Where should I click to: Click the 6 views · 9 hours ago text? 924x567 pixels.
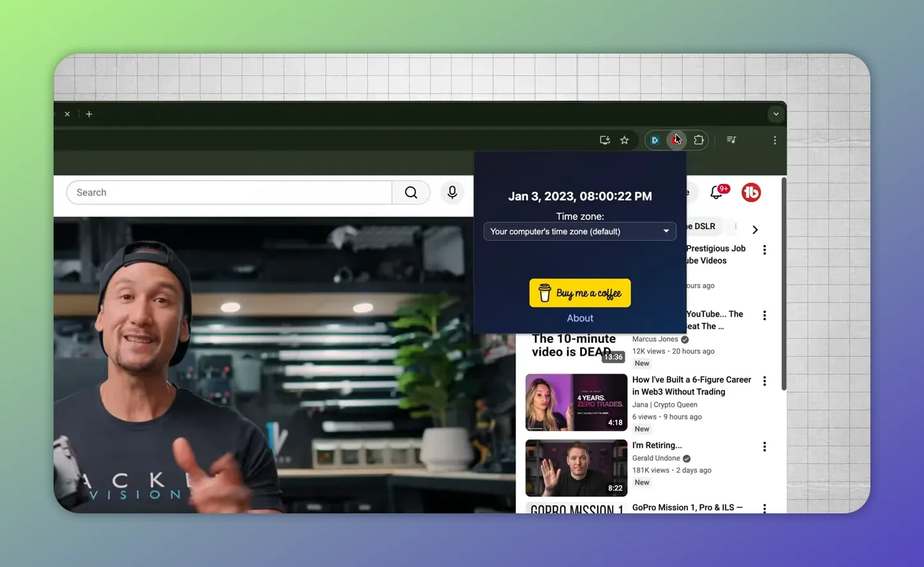point(667,417)
